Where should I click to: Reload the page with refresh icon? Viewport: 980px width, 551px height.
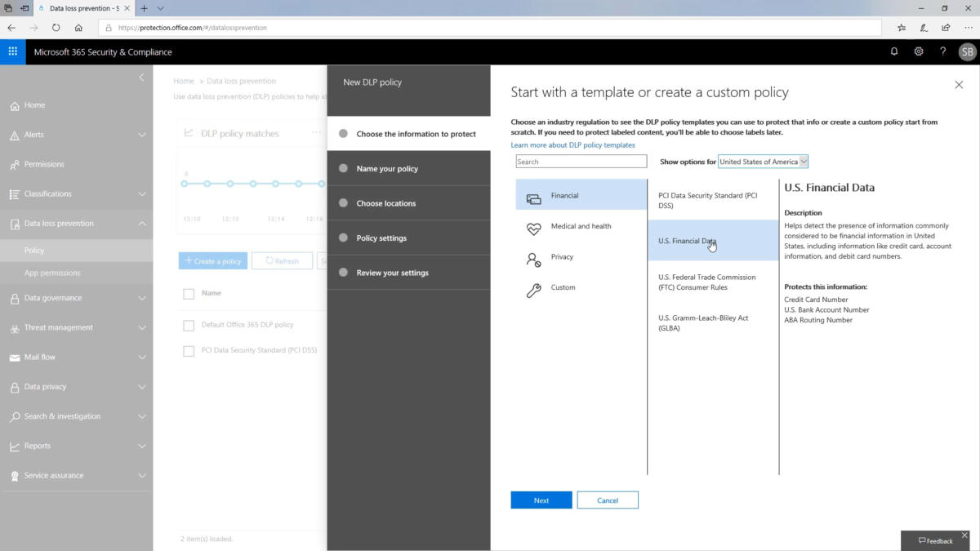click(56, 27)
